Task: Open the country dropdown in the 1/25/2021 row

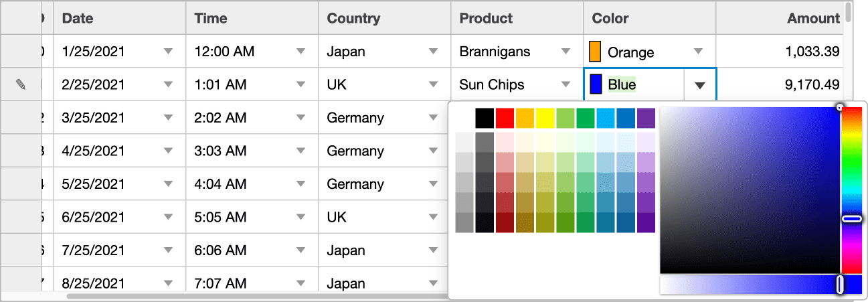Action: point(434,52)
